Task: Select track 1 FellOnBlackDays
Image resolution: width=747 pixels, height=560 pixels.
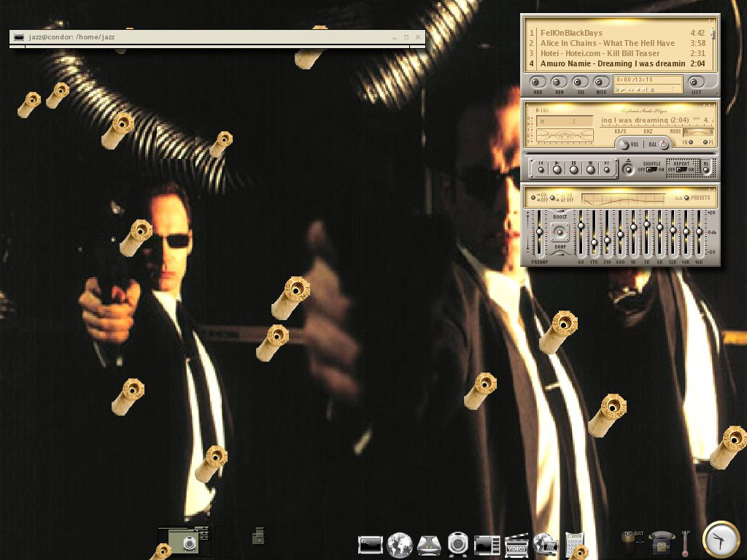Action: tap(617, 33)
